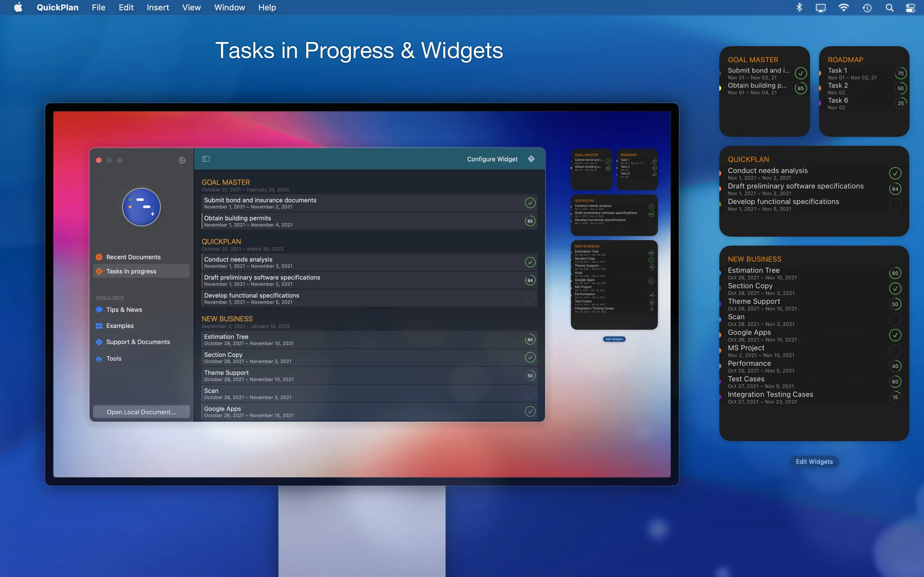
Task: Click the sidebar toggle icon in the toolbar
Action: click(x=206, y=159)
